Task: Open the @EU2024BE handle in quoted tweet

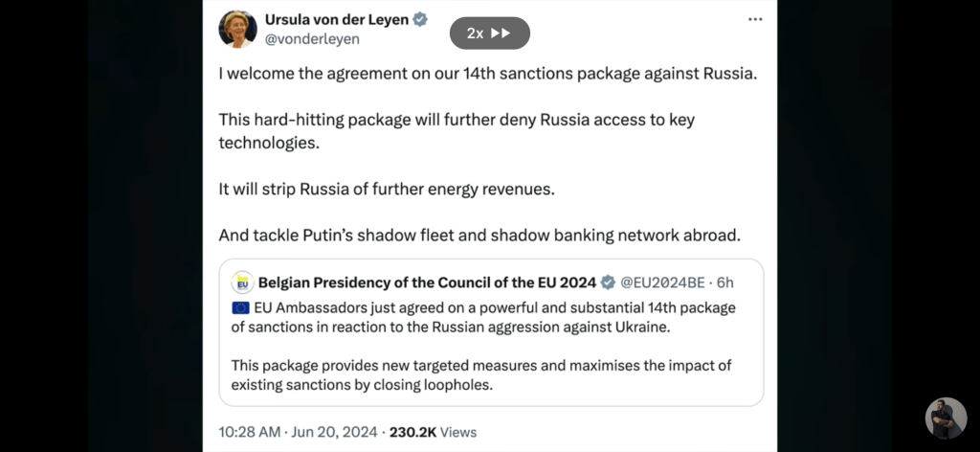Action: 664,282
